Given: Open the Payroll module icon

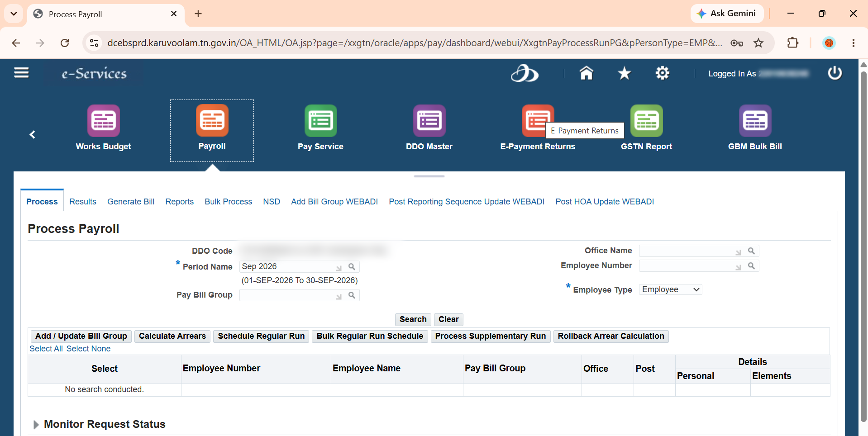Looking at the screenshot, I should [212, 120].
